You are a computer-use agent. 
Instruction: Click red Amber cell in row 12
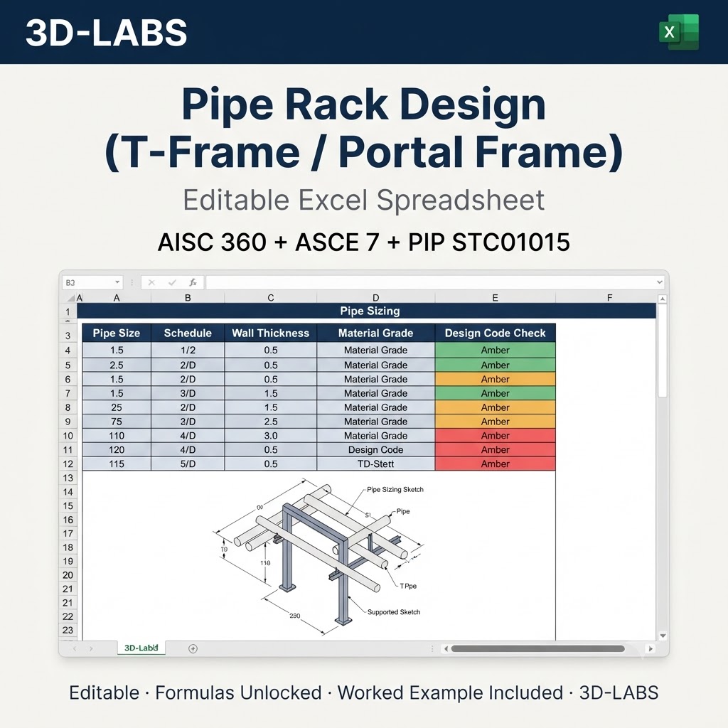[x=495, y=464]
